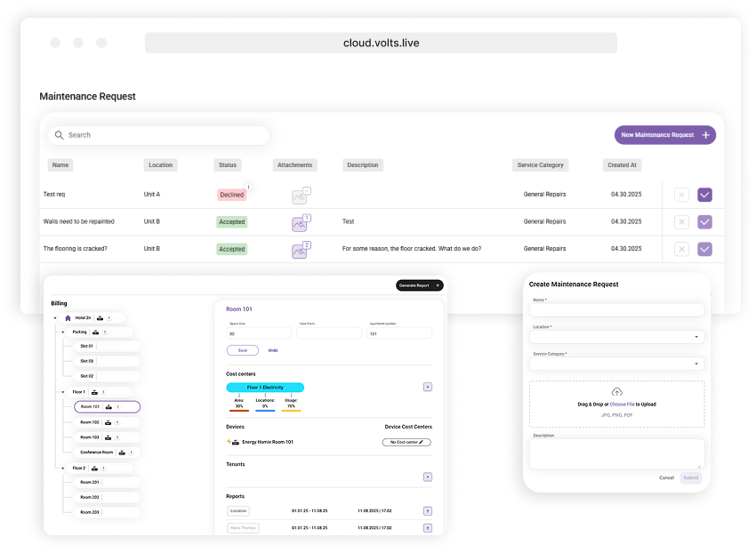Click the meter icon on the Parking node
Viewport: 756px width, 553px height.
tap(96, 332)
